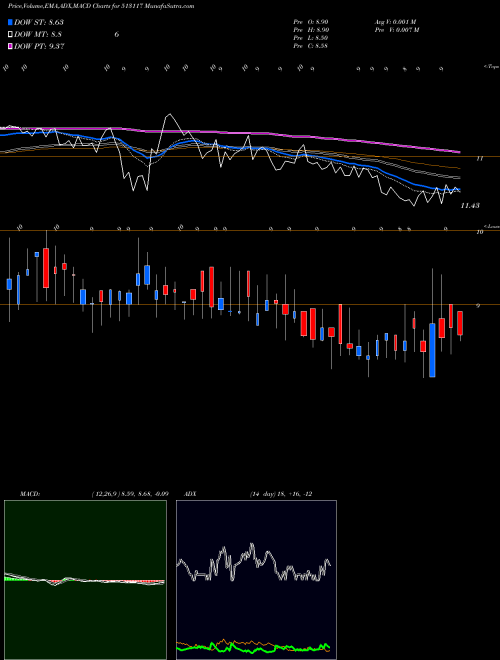The image size is (500, 660).
Task: Click the magenta DOW PT legend swatch
Action: (10, 46)
